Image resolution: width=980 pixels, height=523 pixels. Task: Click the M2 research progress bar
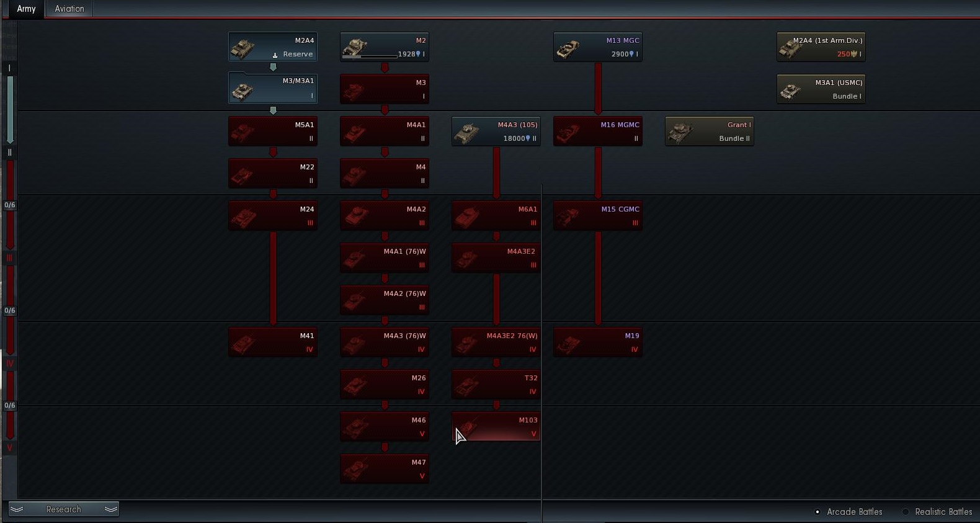(370, 56)
